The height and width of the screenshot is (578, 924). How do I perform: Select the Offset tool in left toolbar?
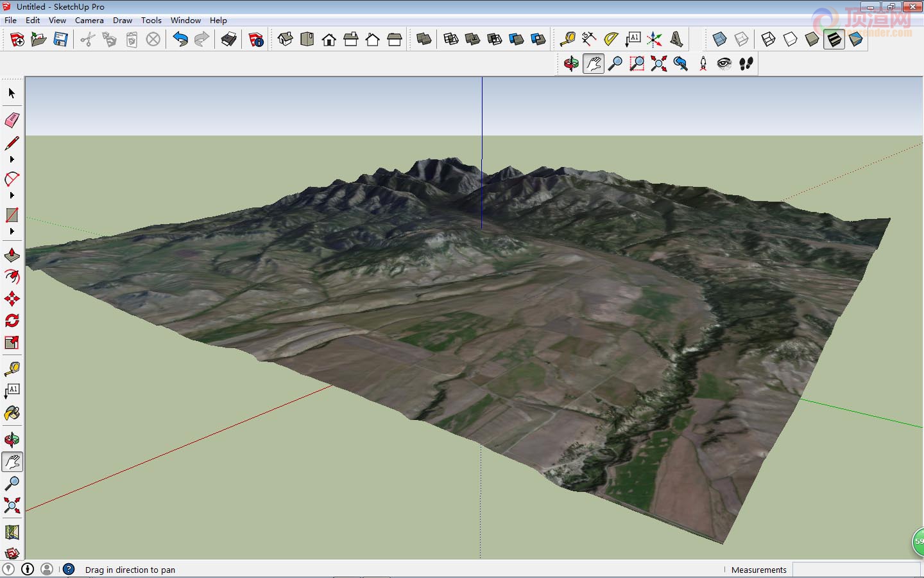pos(12,277)
